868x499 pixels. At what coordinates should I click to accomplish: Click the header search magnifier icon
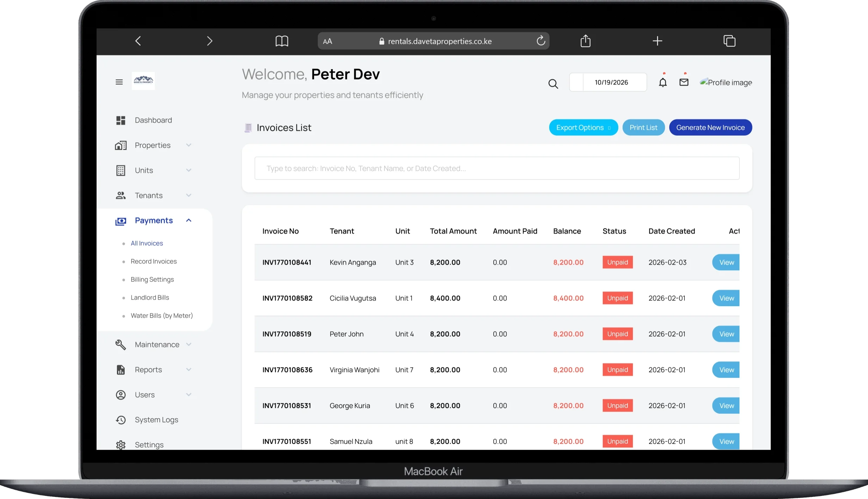pyautogui.click(x=553, y=84)
